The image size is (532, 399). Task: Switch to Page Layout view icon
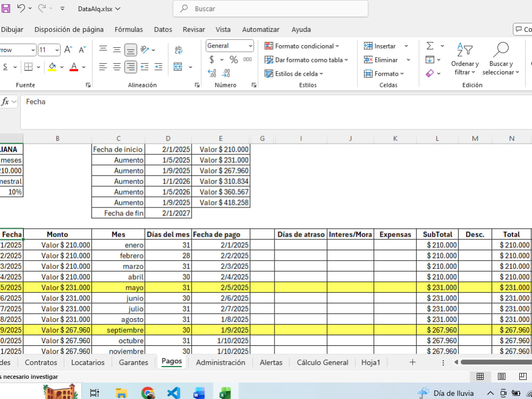pos(502,376)
